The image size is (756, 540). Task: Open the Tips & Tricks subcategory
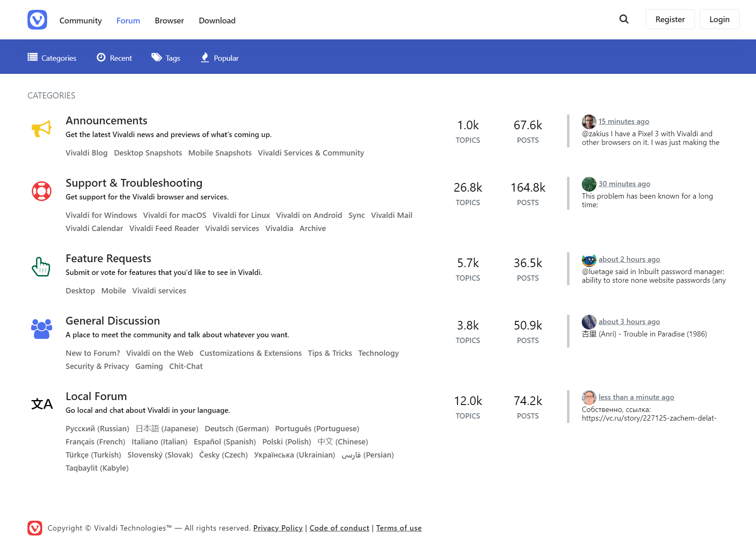coord(330,353)
